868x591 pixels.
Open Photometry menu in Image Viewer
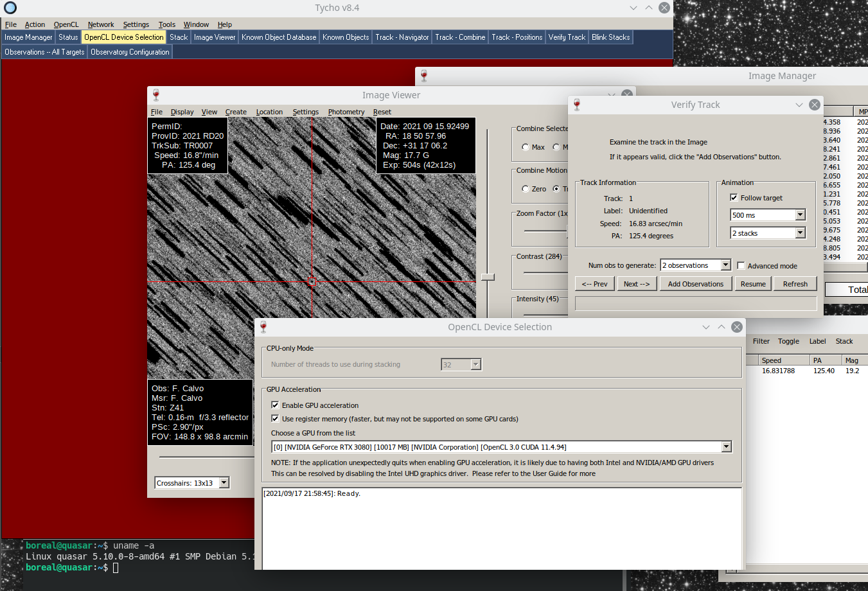(346, 112)
